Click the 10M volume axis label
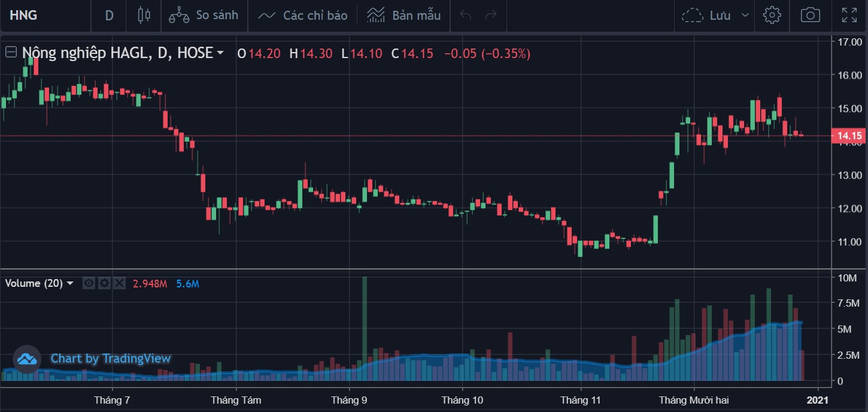This screenshot has width=868, height=412. click(x=849, y=278)
